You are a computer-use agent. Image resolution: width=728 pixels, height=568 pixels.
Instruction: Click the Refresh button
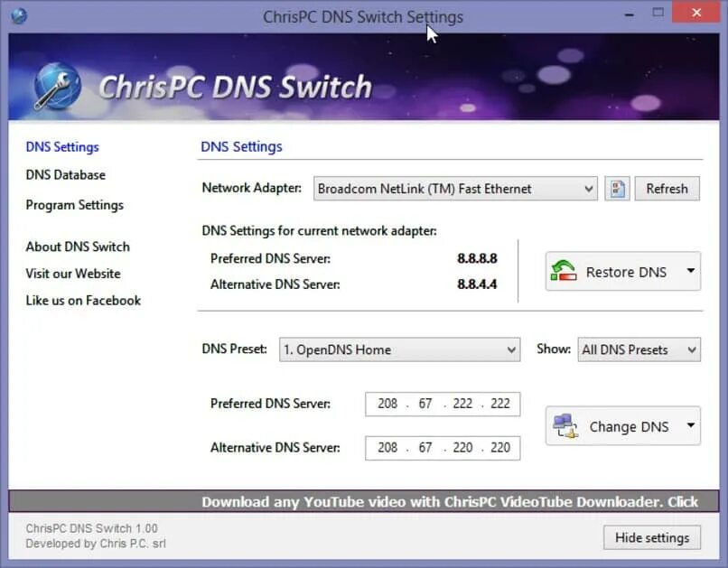tap(667, 189)
